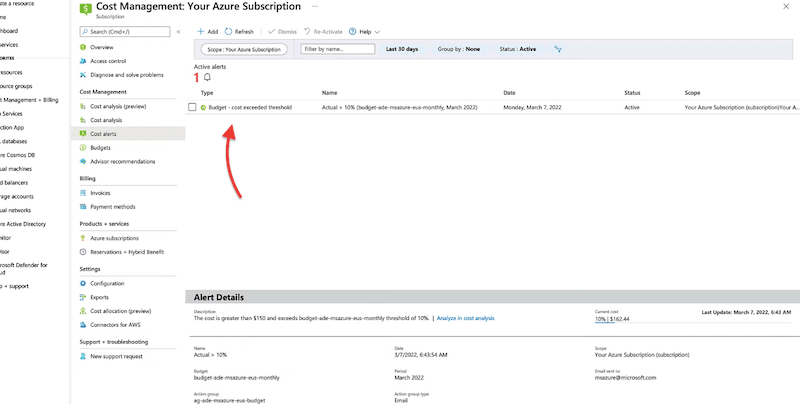800x404 pixels.
Task: Open the Last 30 days date range selector
Action: point(402,49)
